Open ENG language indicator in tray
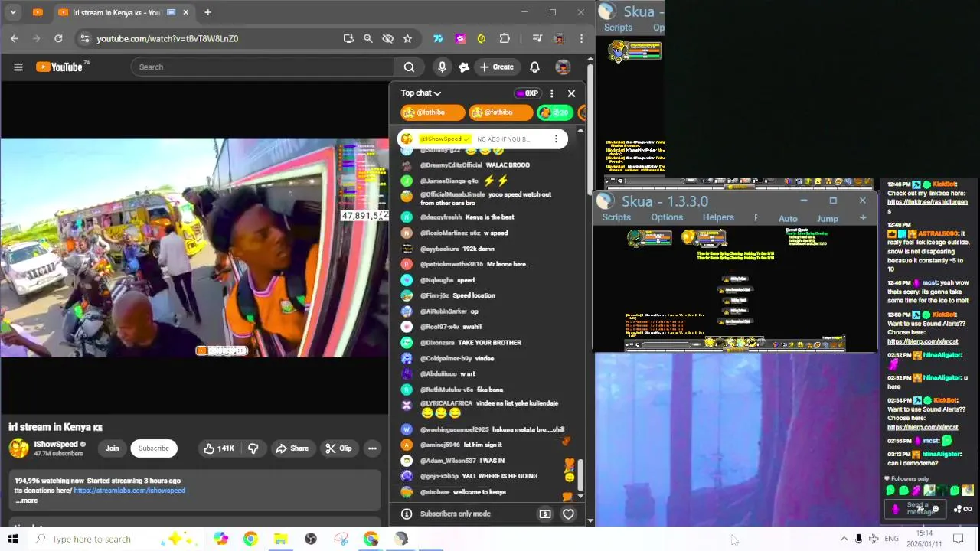Viewport: 980px width, 551px height. click(x=891, y=539)
